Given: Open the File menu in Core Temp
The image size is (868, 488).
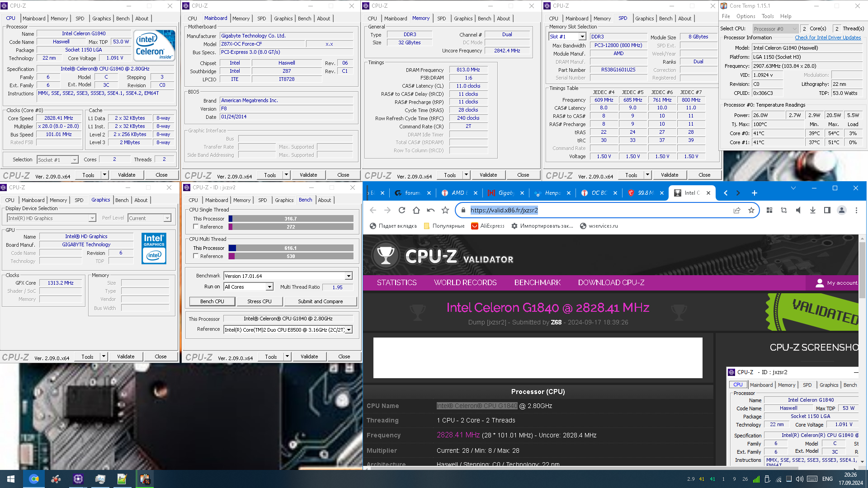Looking at the screenshot, I should (726, 16).
